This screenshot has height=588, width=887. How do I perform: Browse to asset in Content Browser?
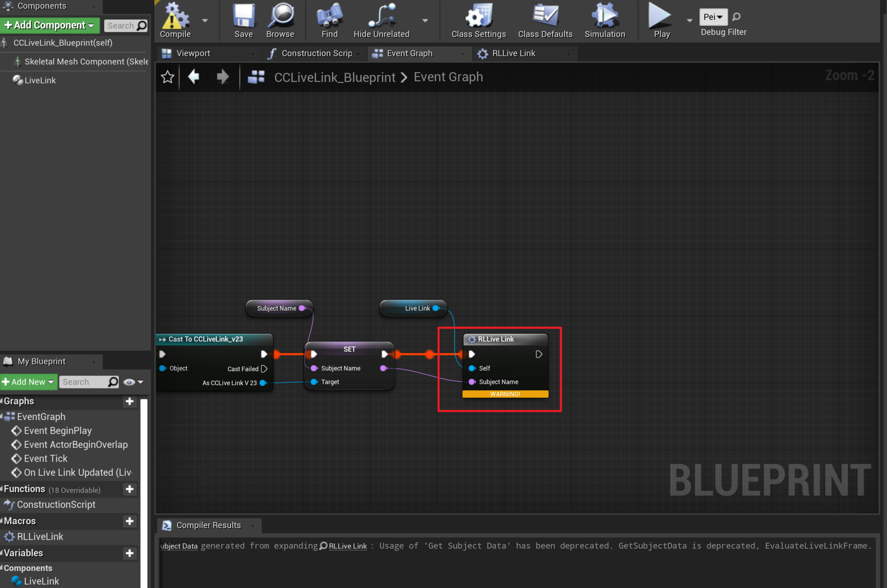click(280, 20)
